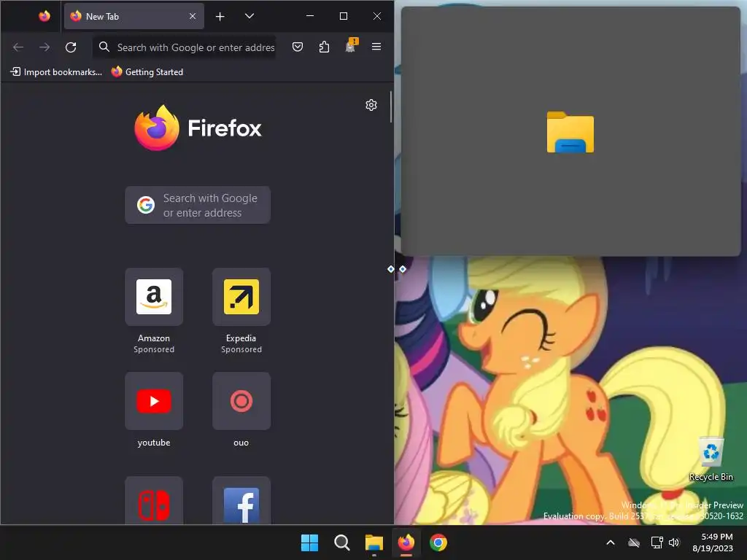
Task: Launch Google Chrome from the taskbar
Action: [x=438, y=542]
